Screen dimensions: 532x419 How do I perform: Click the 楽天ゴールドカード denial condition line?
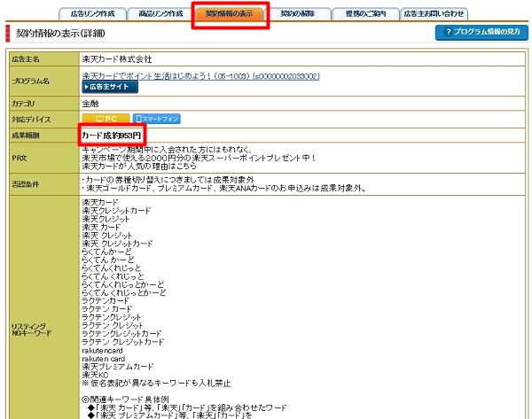(224, 188)
